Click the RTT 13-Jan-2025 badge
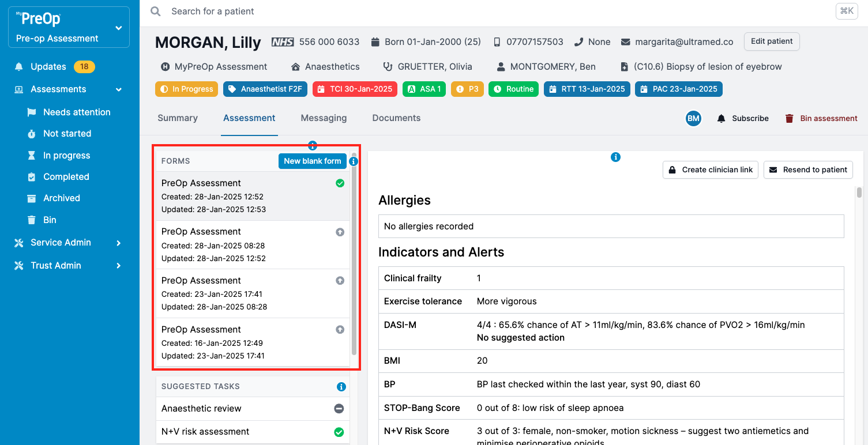This screenshot has width=868, height=445. pyautogui.click(x=587, y=89)
